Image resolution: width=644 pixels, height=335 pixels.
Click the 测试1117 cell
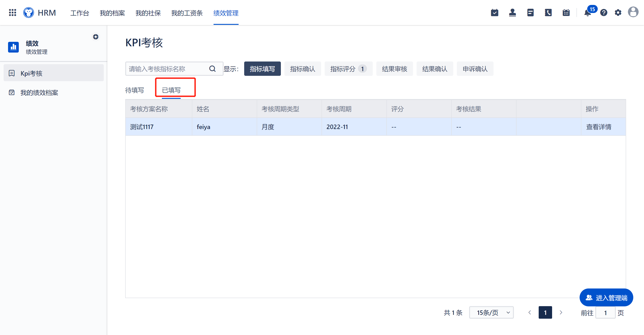click(159, 127)
